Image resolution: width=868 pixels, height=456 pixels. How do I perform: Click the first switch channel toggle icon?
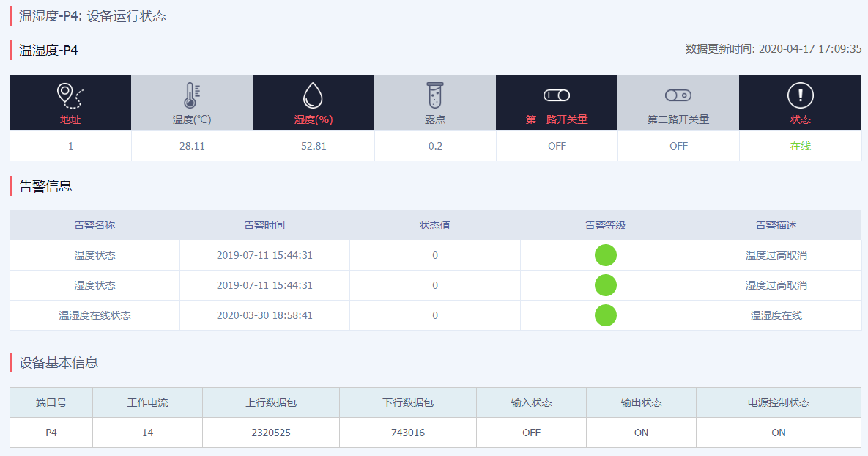tap(557, 95)
